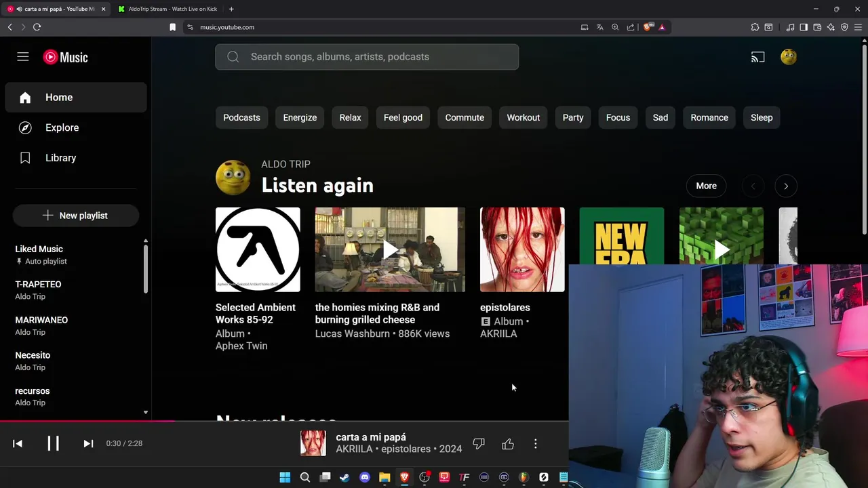Image resolution: width=868 pixels, height=488 pixels.
Task: Select the Focus chip
Action: (x=618, y=118)
